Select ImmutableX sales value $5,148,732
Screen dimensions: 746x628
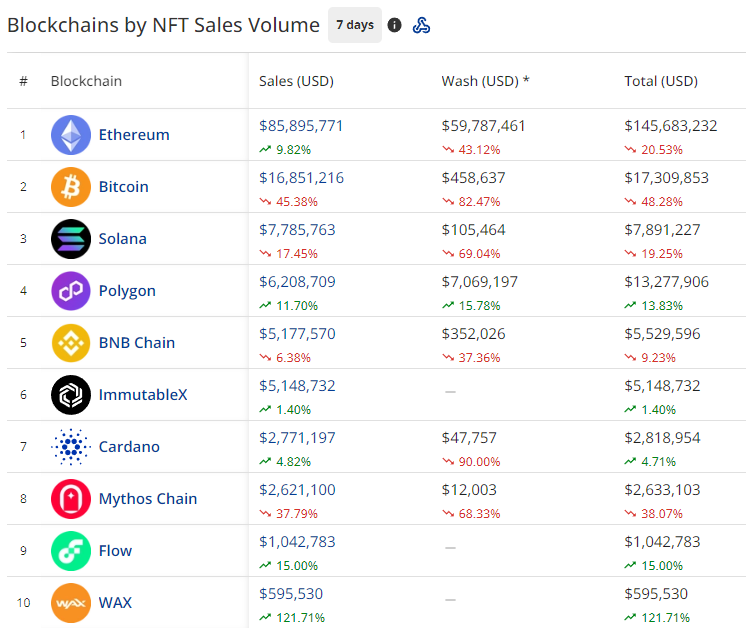[297, 386]
